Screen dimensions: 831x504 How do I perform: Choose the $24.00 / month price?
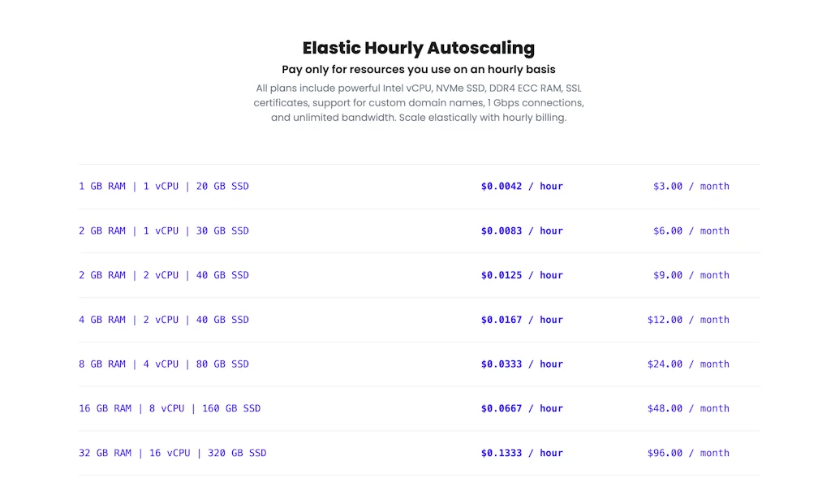pyautogui.click(x=688, y=364)
